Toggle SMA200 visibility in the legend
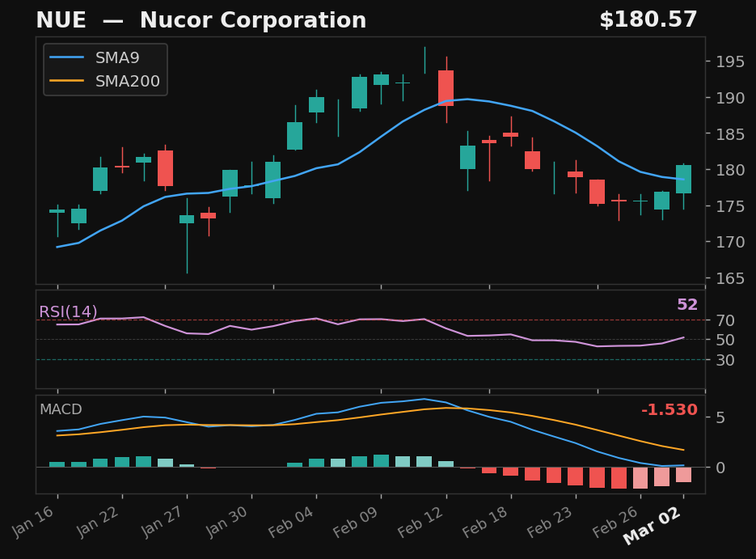The width and height of the screenshot is (756, 559). pos(127,81)
